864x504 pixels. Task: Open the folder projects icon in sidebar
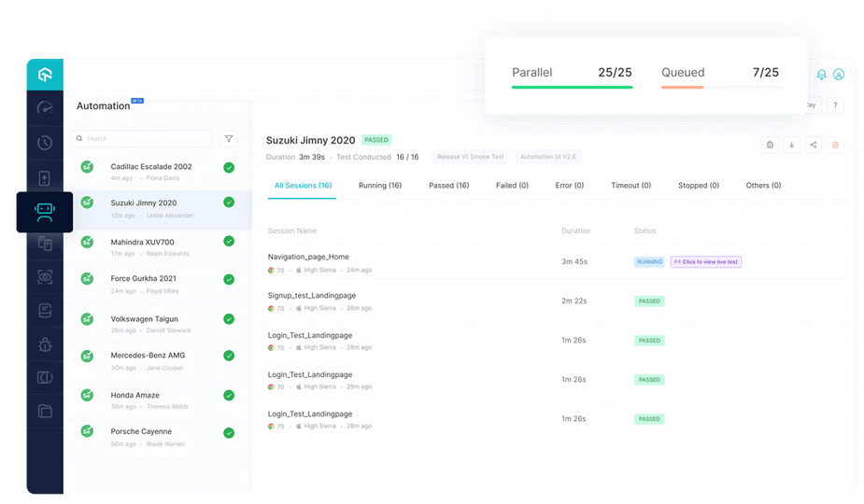[45, 411]
